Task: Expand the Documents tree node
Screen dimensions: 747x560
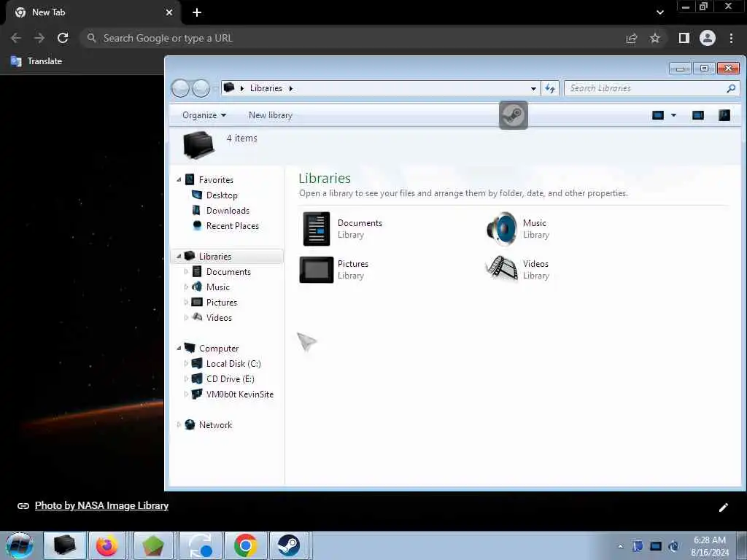Action: 186,272
